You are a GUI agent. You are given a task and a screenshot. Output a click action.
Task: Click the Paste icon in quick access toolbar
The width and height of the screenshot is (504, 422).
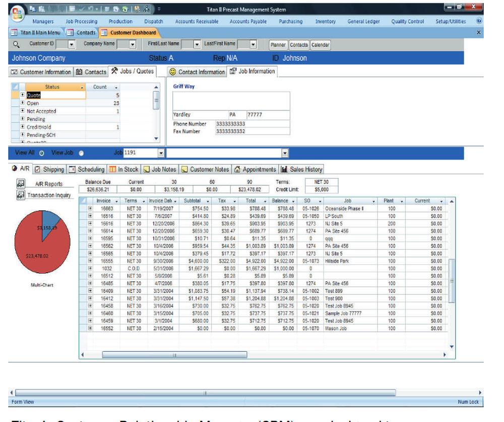tap(42, 9)
